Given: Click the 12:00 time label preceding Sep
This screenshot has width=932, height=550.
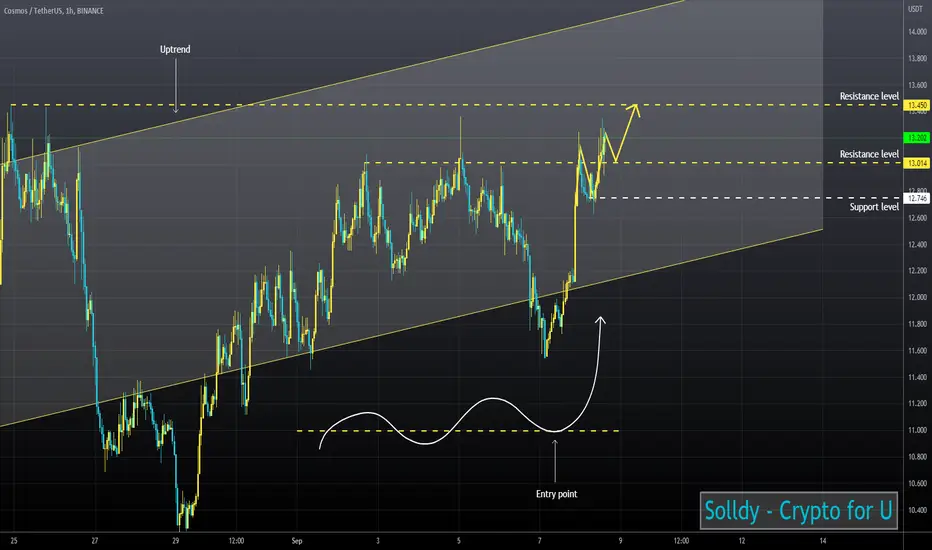Looking at the screenshot, I should click(237, 541).
